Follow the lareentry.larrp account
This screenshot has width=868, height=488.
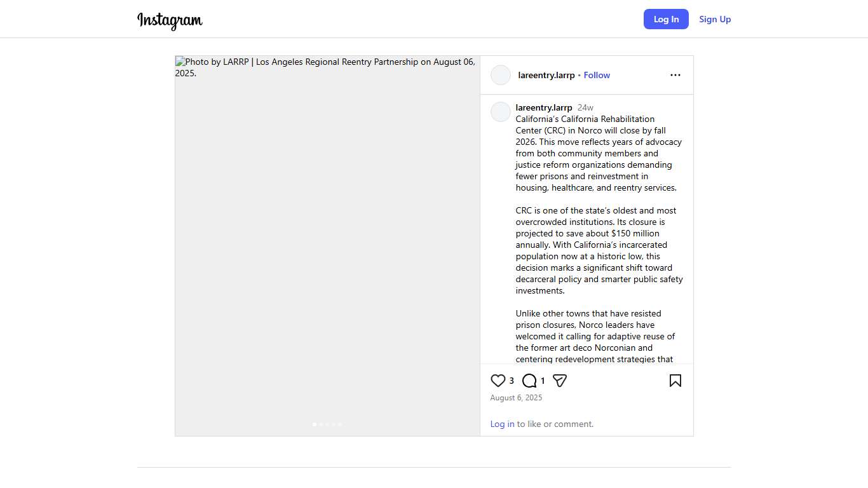[x=597, y=75]
